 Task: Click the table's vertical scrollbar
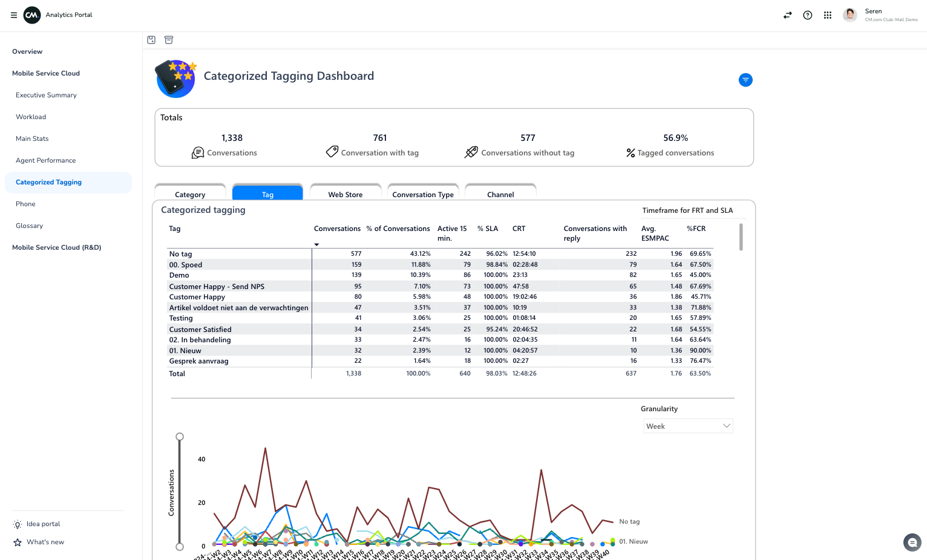[x=741, y=237]
